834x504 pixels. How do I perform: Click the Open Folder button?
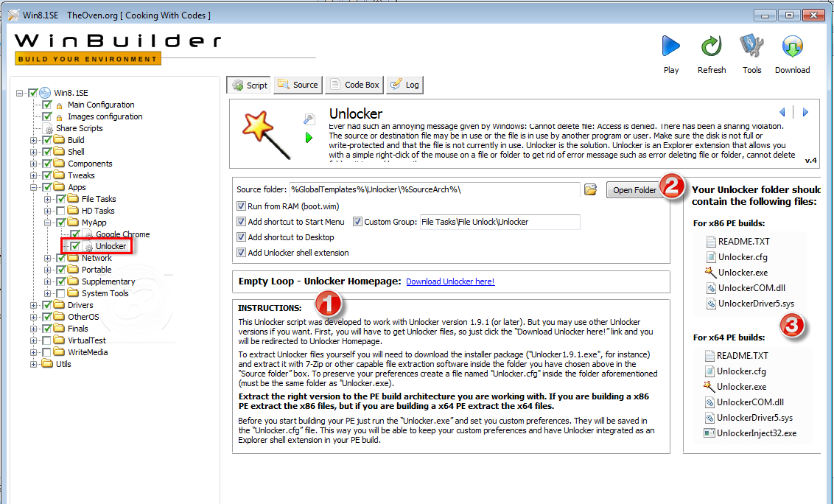(x=634, y=190)
